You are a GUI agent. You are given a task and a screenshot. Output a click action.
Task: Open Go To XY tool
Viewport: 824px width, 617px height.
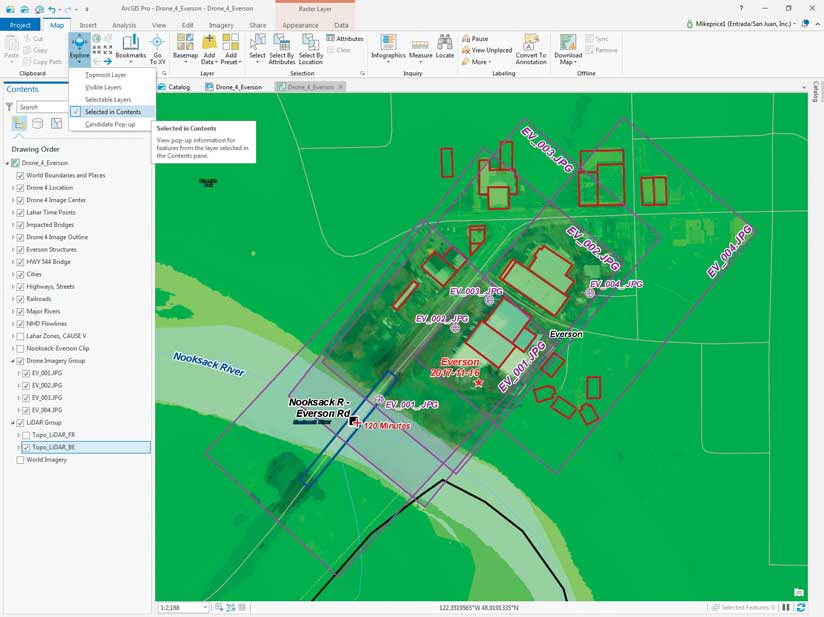pos(157,49)
